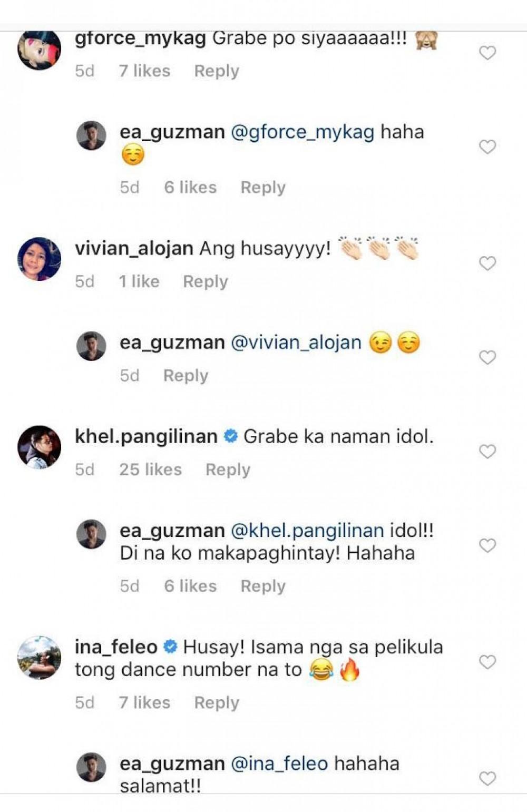
Task: Reply to ina_feleo's comment
Action: pos(217,703)
